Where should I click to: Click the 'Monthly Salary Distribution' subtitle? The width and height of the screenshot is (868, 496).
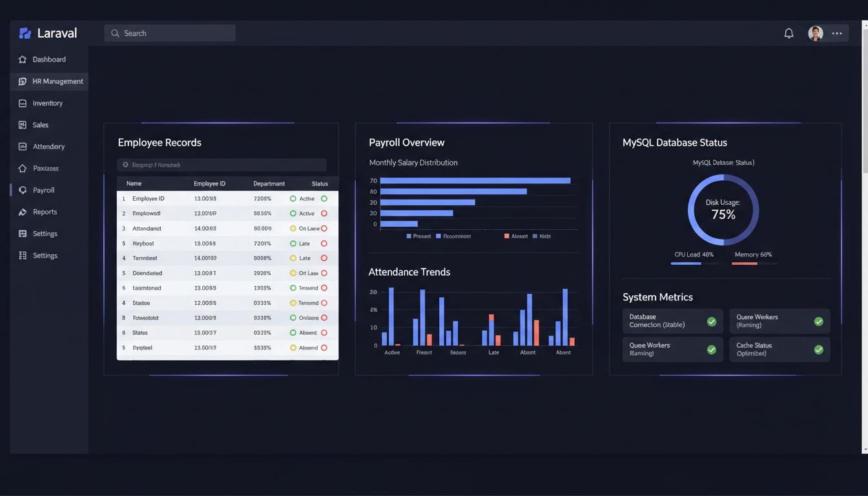point(413,163)
